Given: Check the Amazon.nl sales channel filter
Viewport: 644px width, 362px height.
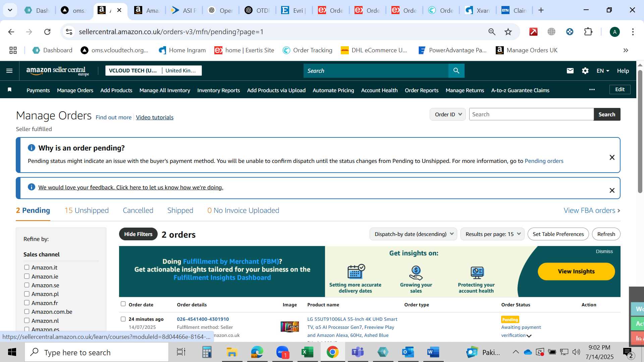Looking at the screenshot, I should [27, 320].
